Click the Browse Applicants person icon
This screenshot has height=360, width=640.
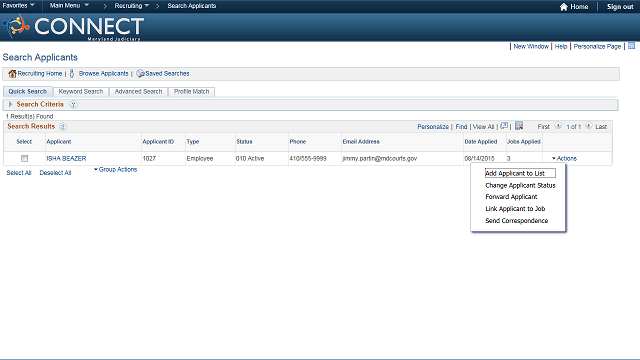tap(72, 73)
